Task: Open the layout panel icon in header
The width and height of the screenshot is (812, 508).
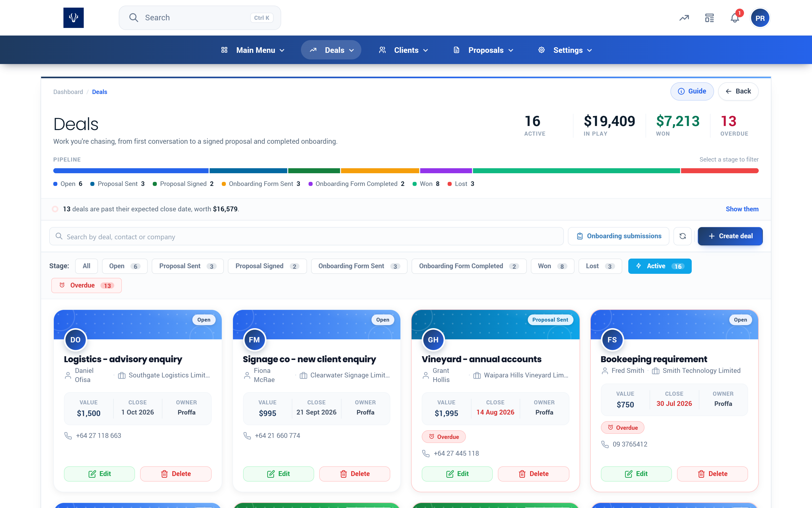Action: coord(709,18)
